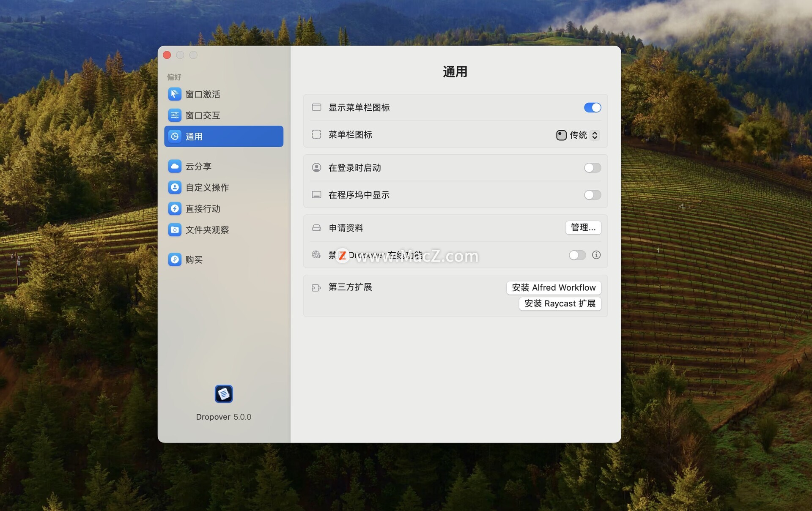812x511 pixels.
Task: Open 窗口激活 preferences pane
Action: pyautogui.click(x=224, y=94)
